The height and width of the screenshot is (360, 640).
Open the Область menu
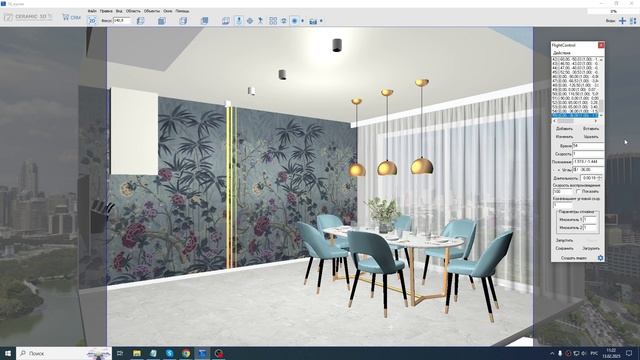(x=133, y=11)
